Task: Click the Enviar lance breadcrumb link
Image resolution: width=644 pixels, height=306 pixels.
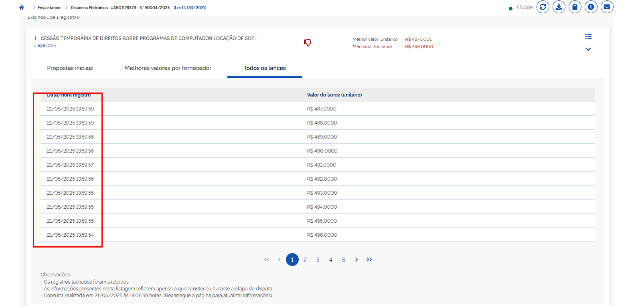Action: tap(49, 8)
